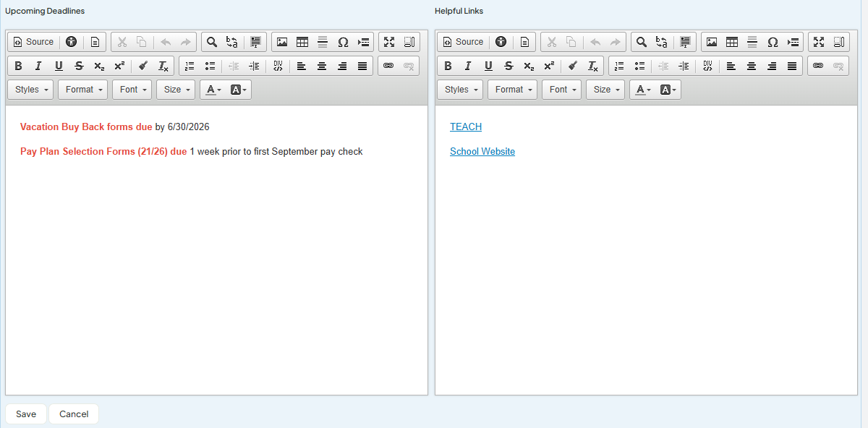
Task: Create div container in Helpful Links editor
Action: (x=707, y=66)
